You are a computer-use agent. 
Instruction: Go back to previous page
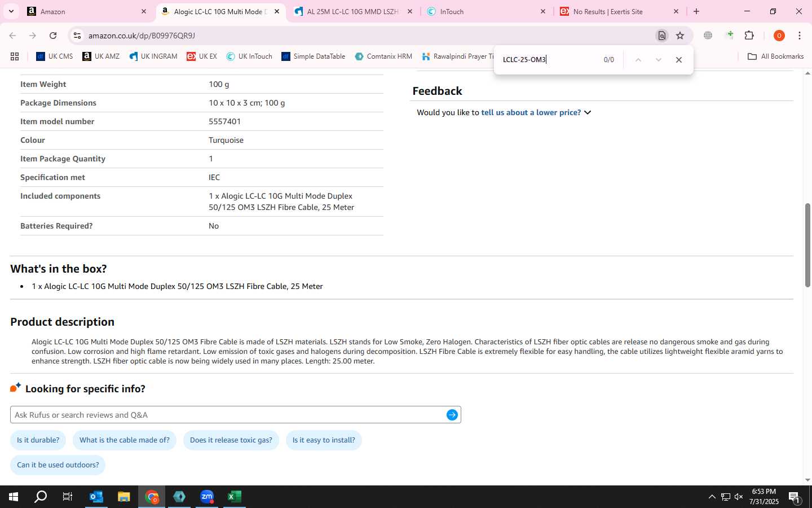12,36
